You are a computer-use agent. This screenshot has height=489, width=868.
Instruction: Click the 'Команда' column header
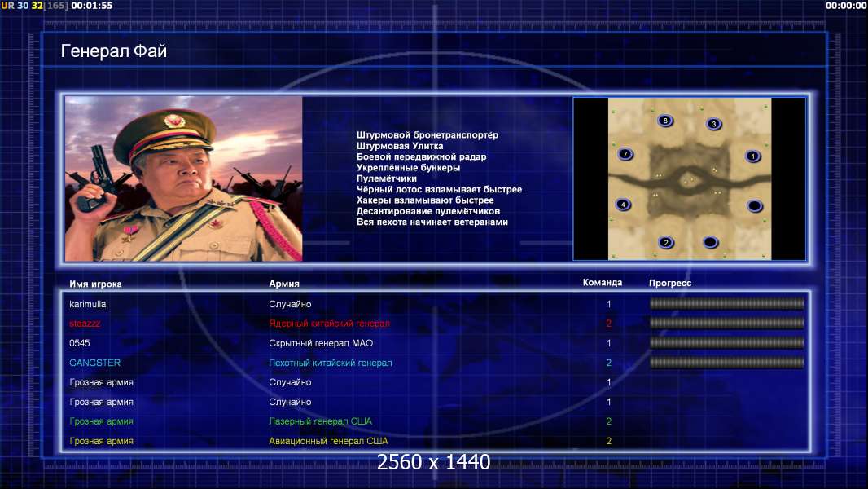(603, 283)
